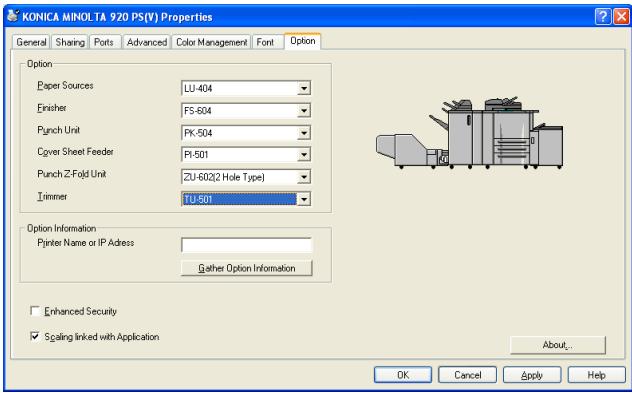Select the highlighted TU-501 trimmer value
Screen dimensions: 632x393
click(x=239, y=199)
